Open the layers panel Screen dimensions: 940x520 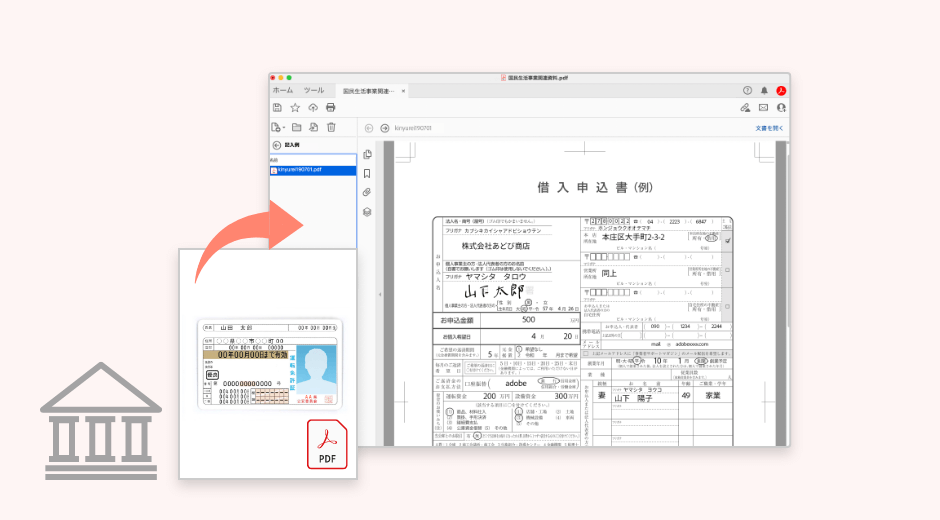point(367,212)
